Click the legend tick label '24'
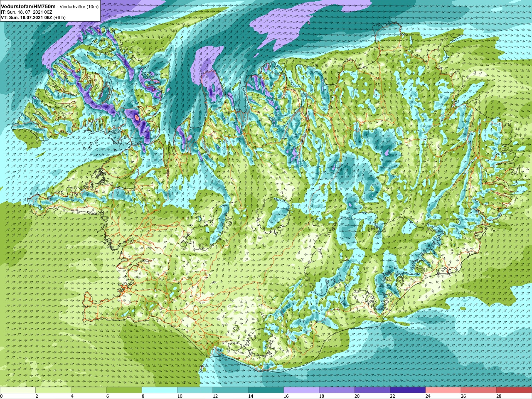Screen dimensions: 532x399 pyautogui.click(x=428, y=396)
